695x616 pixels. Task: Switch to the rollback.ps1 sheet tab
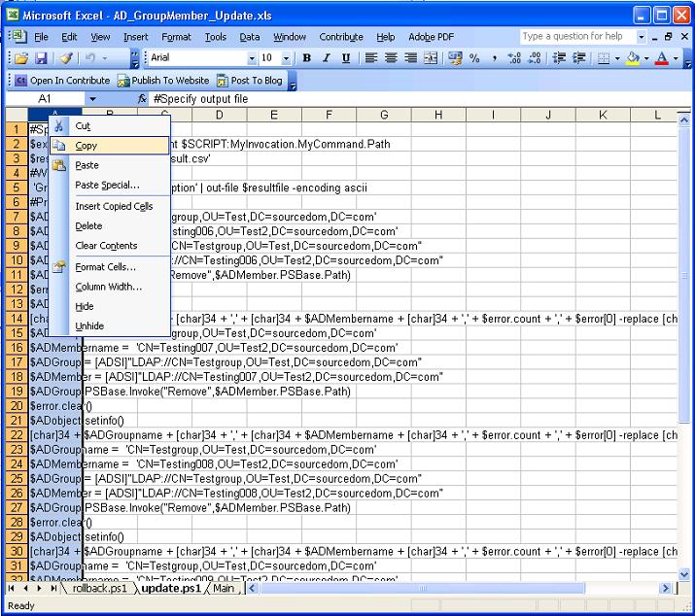coord(99,589)
